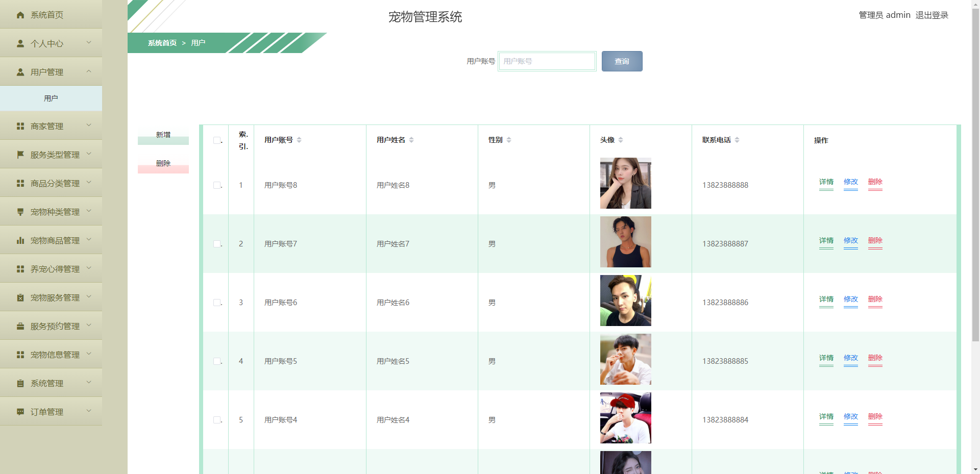Select the 系统首页 home icon in sidebar
980x474 pixels.
20,15
